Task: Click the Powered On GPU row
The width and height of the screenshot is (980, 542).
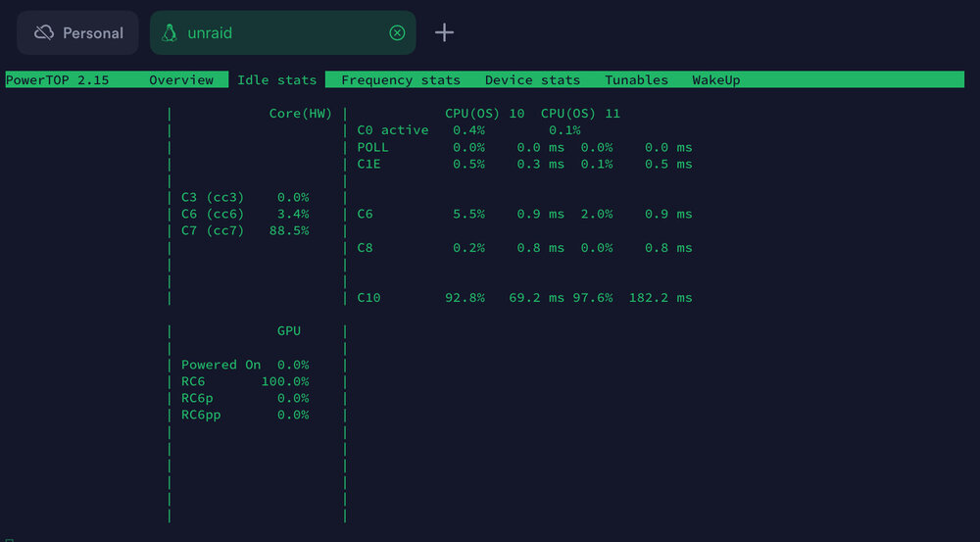Action: (245, 365)
